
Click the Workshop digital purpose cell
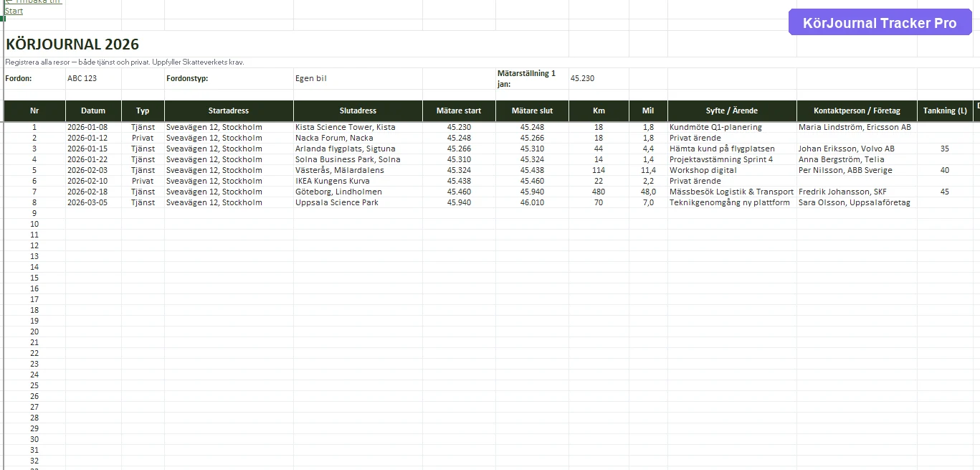(x=732, y=170)
